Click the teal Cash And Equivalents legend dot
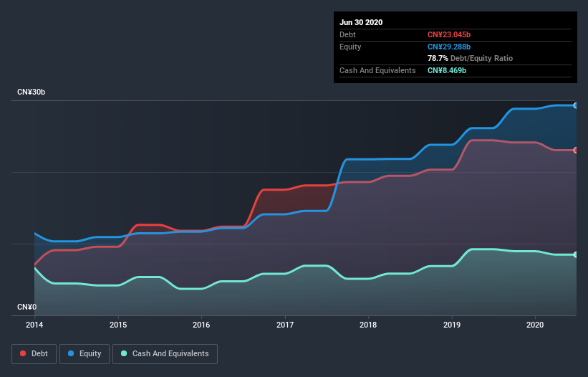The image size is (588, 377). tap(124, 353)
